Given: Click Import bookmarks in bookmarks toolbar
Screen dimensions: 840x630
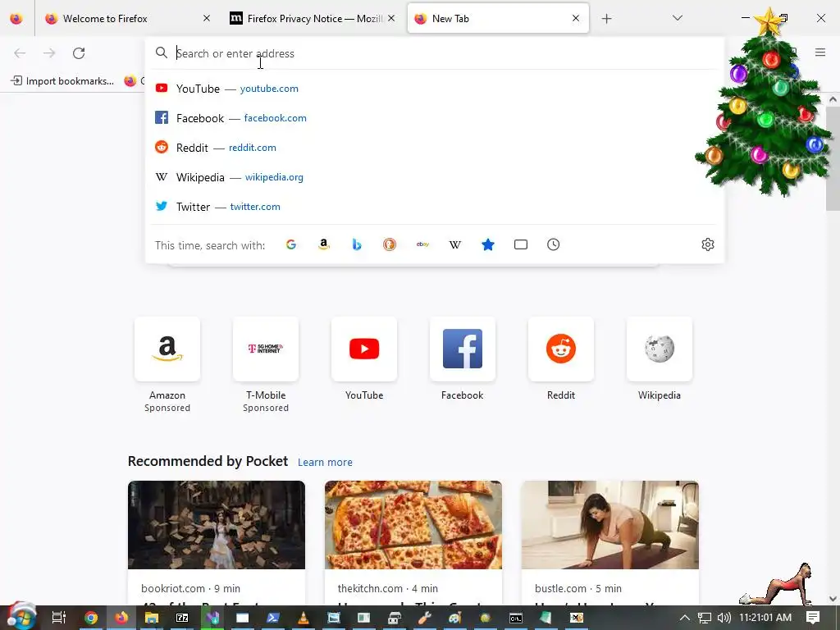Looking at the screenshot, I should click(62, 81).
